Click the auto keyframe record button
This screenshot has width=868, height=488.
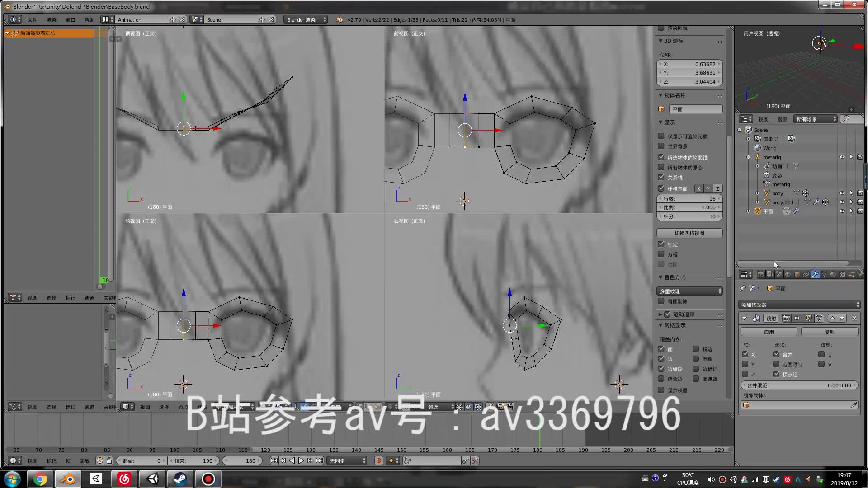(379, 460)
